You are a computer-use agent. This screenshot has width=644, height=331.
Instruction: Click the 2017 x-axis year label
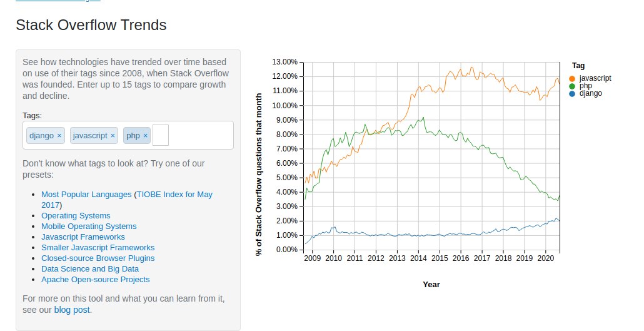pos(482,258)
